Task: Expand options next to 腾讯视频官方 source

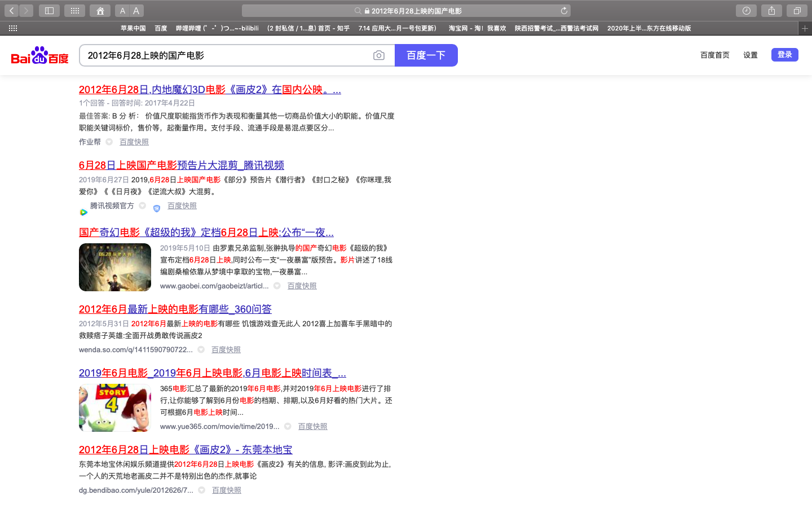Action: tap(142, 205)
